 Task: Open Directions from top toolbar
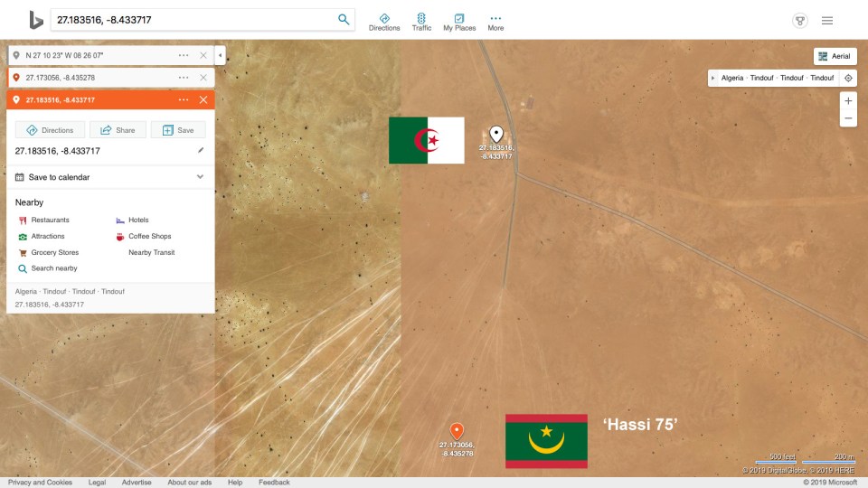pyautogui.click(x=384, y=22)
